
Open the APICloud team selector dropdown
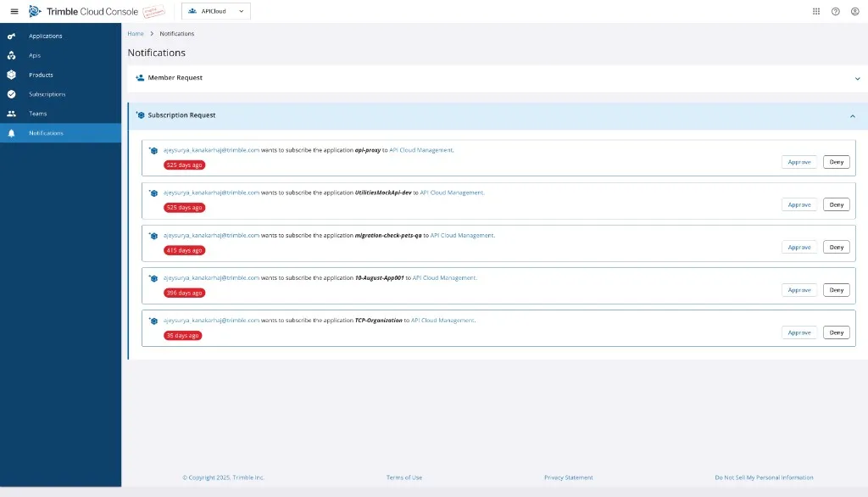[216, 11]
